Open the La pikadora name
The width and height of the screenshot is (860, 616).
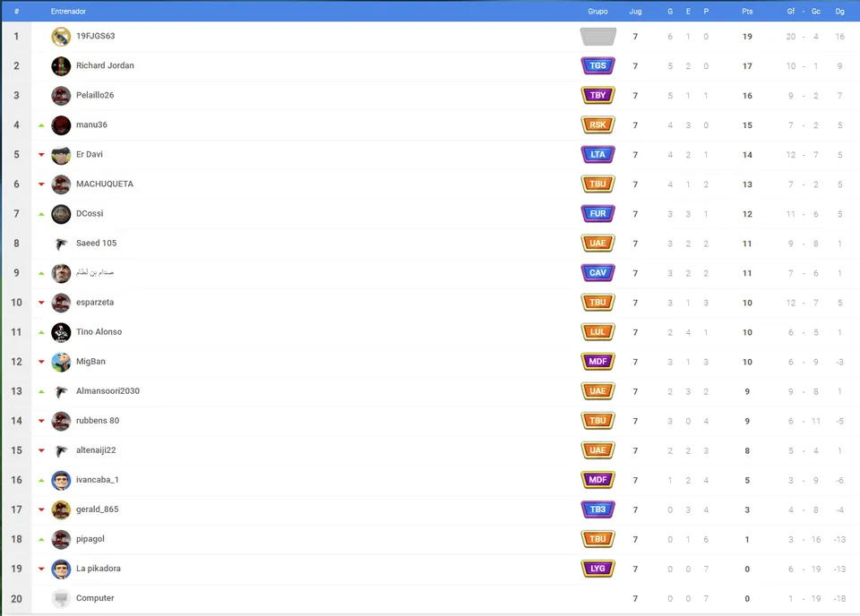(99, 569)
